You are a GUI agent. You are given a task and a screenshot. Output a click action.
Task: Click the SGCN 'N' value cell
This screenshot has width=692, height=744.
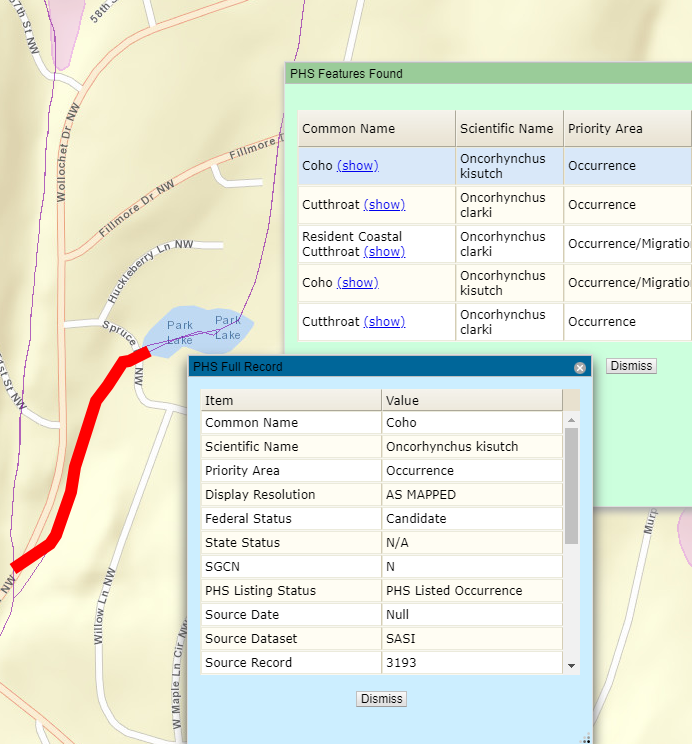pyautogui.click(x=472, y=567)
